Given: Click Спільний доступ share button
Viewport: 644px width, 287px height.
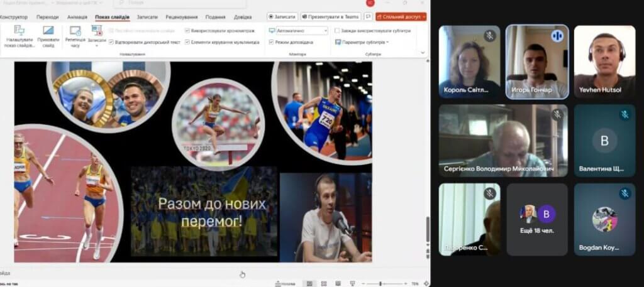Looking at the screenshot, I should pos(401,17).
